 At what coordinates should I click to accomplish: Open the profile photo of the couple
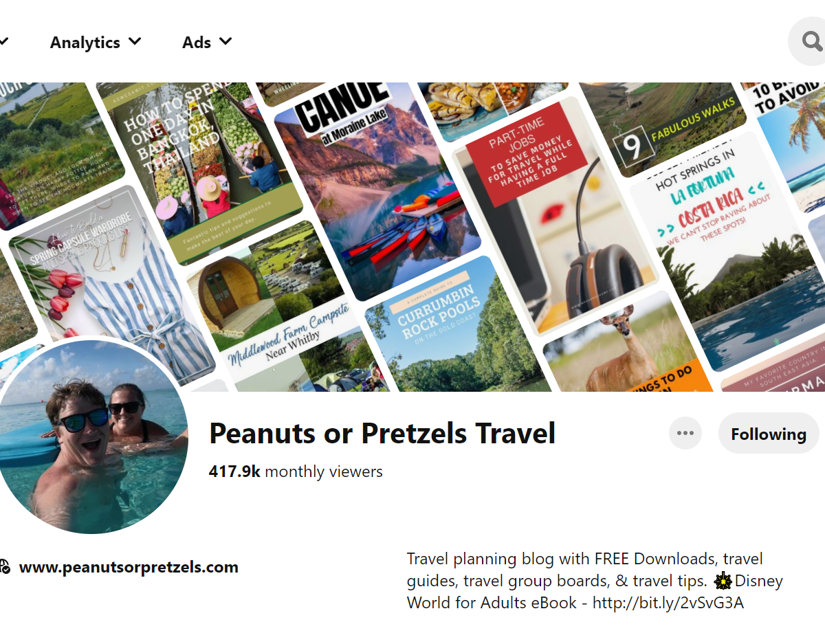(x=91, y=436)
